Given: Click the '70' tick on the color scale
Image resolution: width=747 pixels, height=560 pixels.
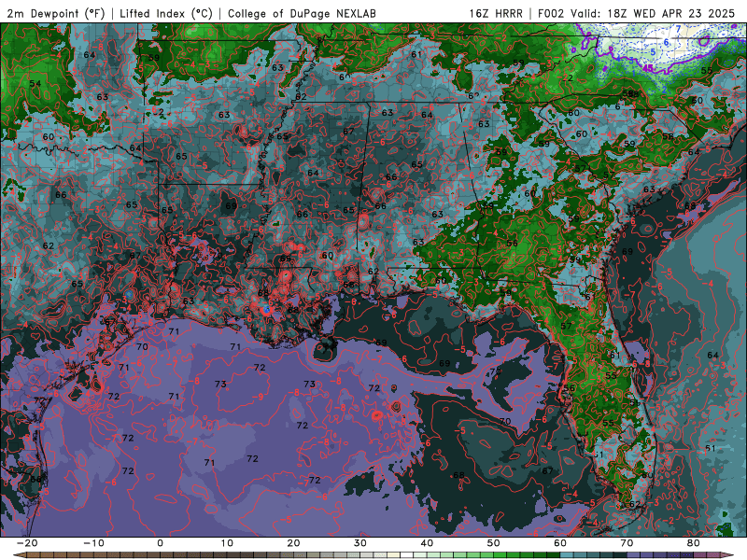Looking at the screenshot, I should 627,543.
